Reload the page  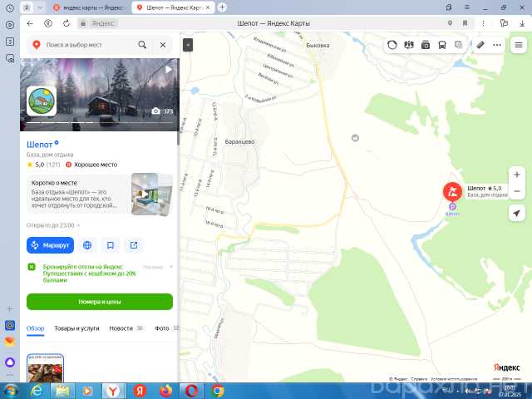pyautogui.click(x=66, y=23)
